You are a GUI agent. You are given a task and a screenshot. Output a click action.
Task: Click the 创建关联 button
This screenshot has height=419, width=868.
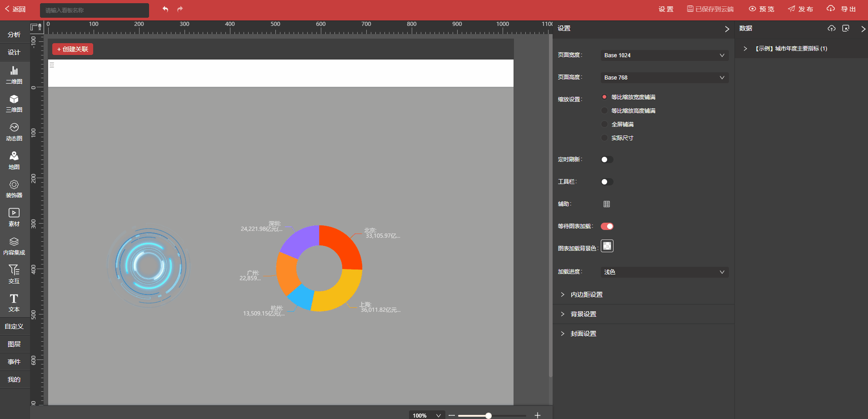tap(73, 49)
